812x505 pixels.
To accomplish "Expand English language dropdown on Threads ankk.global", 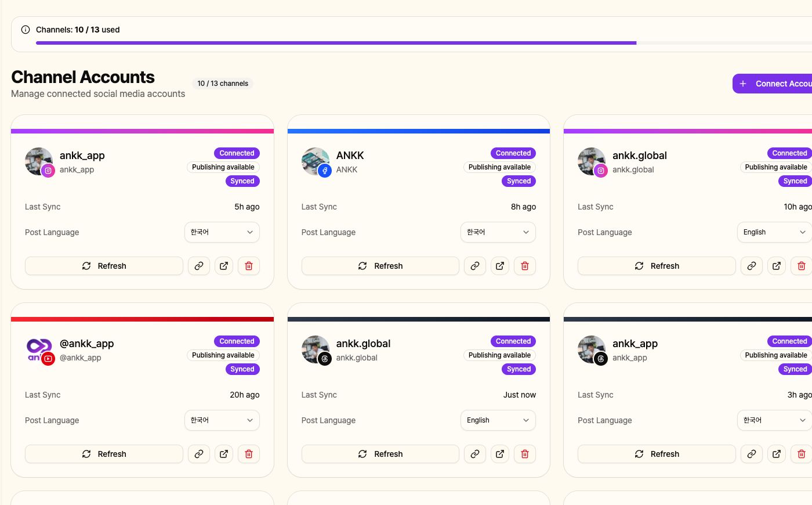I will coord(498,420).
